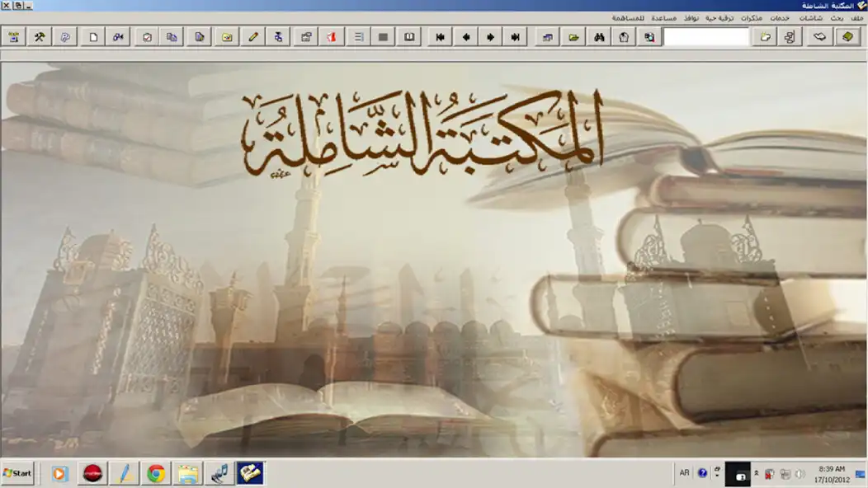Open the ملف menu
Image resolution: width=868 pixels, height=488 pixels.
[x=858, y=16]
